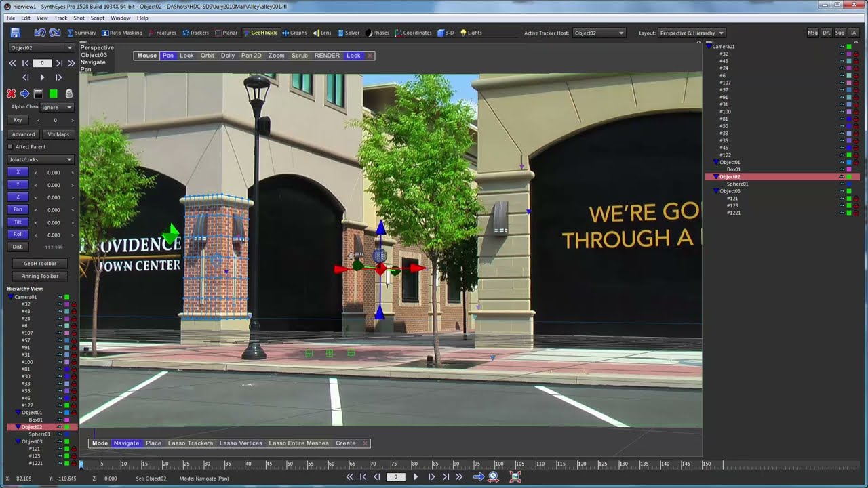Click Box01 magenta color swatch in right panel
The height and width of the screenshot is (488, 868).
849,169
